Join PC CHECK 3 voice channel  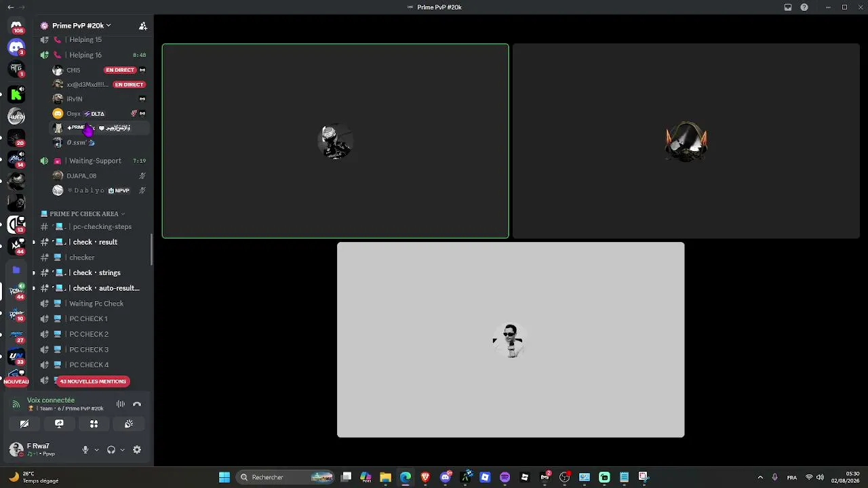(x=94, y=350)
